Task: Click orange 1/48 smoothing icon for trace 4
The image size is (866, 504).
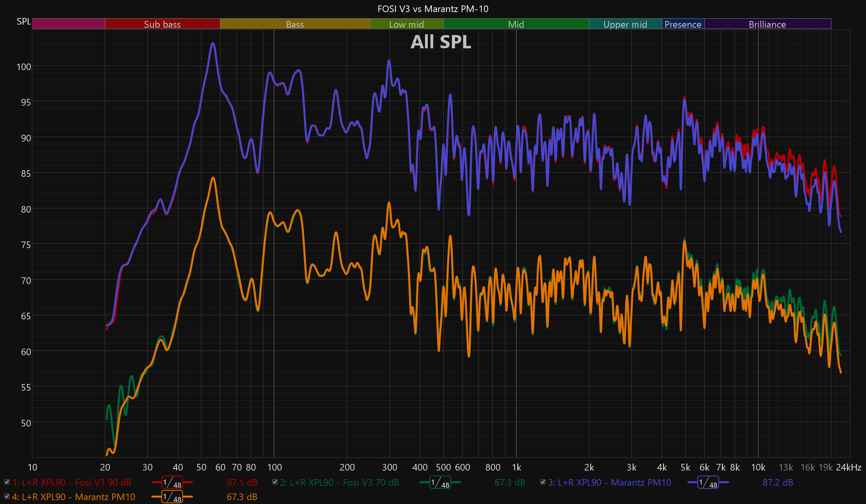Action: 172,497
